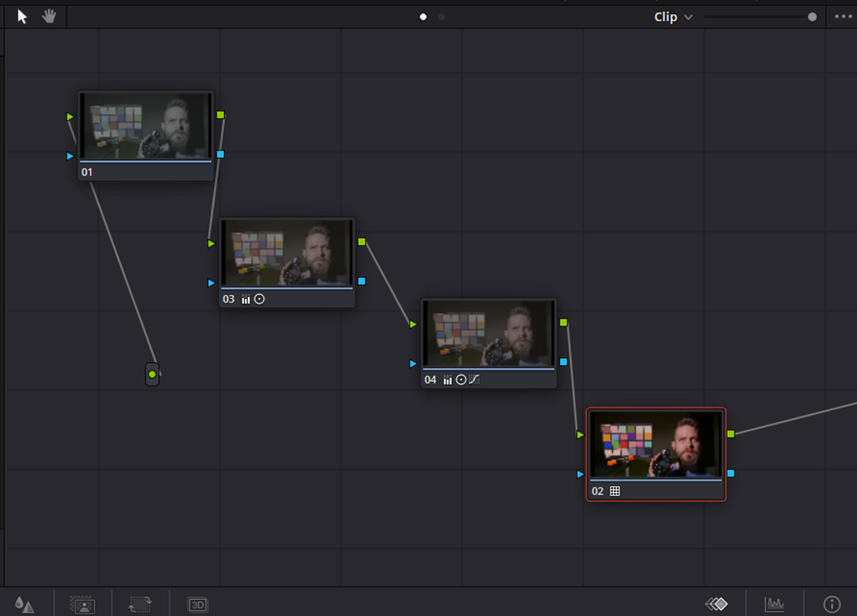This screenshot has width=857, height=616.
Task: Select node 04 thumbnail
Action: point(489,333)
